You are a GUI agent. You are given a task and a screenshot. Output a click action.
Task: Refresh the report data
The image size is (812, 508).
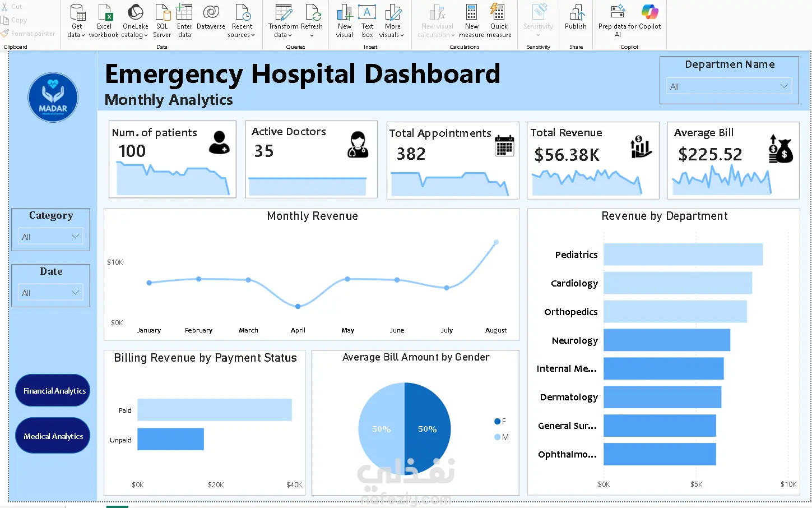click(312, 21)
